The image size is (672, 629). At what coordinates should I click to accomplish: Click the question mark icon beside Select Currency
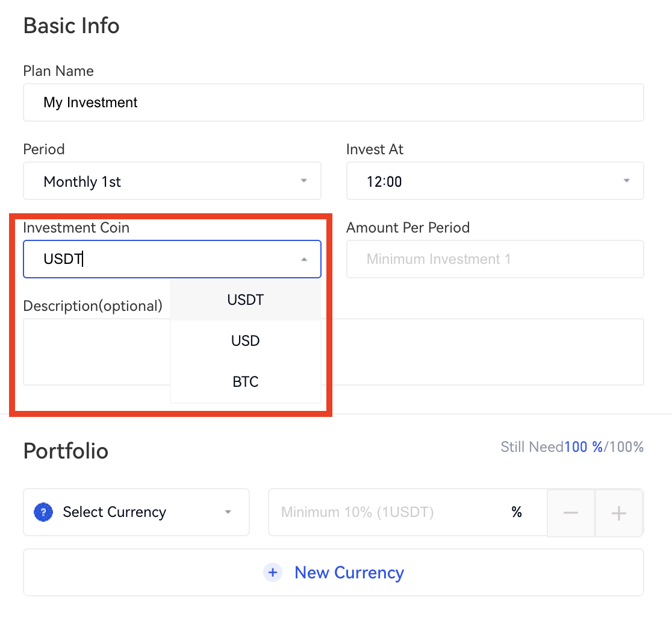point(43,512)
